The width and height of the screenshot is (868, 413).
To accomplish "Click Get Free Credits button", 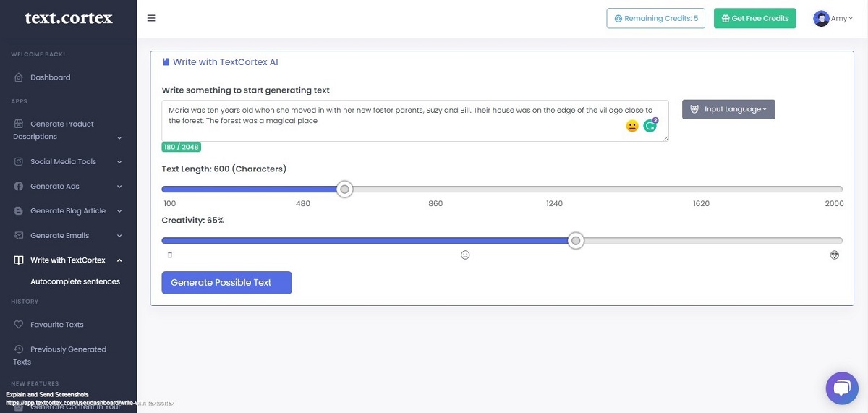I will (x=755, y=18).
